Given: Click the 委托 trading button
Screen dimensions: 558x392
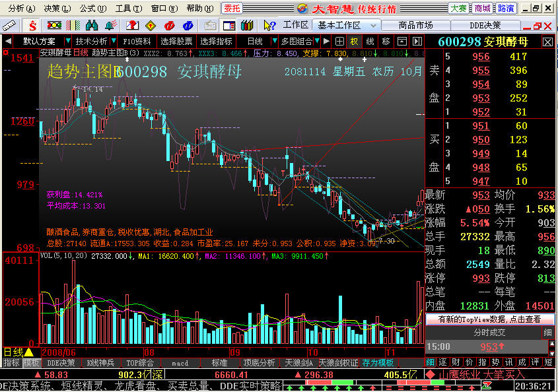Looking at the screenshot, I should pyautogui.click(x=232, y=8).
